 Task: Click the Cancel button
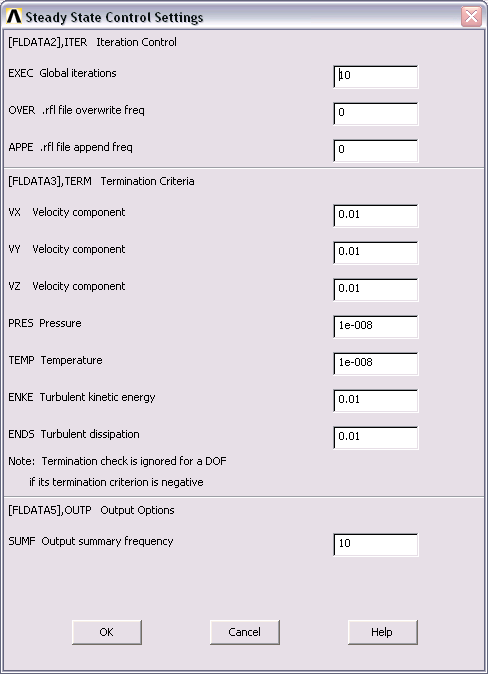point(245,632)
